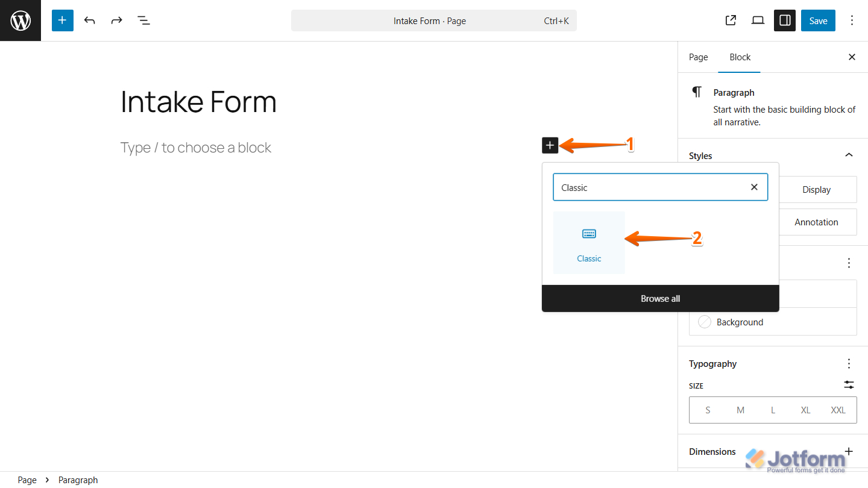Click the Browse all button
The width and height of the screenshot is (868, 488).
660,298
